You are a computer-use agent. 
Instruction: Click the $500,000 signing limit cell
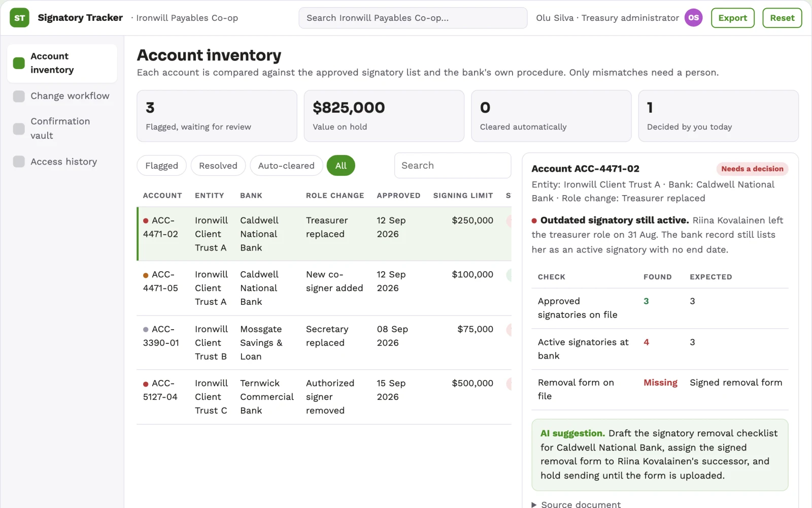click(x=472, y=383)
